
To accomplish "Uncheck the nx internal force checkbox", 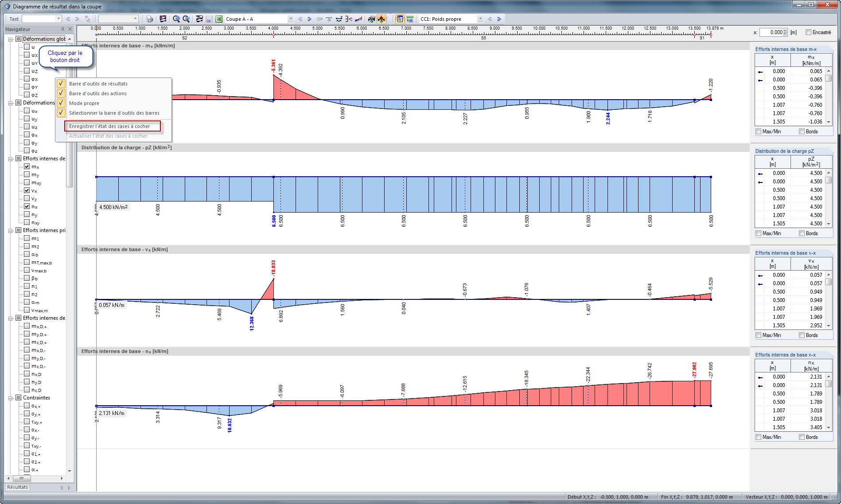I will (x=27, y=206).
